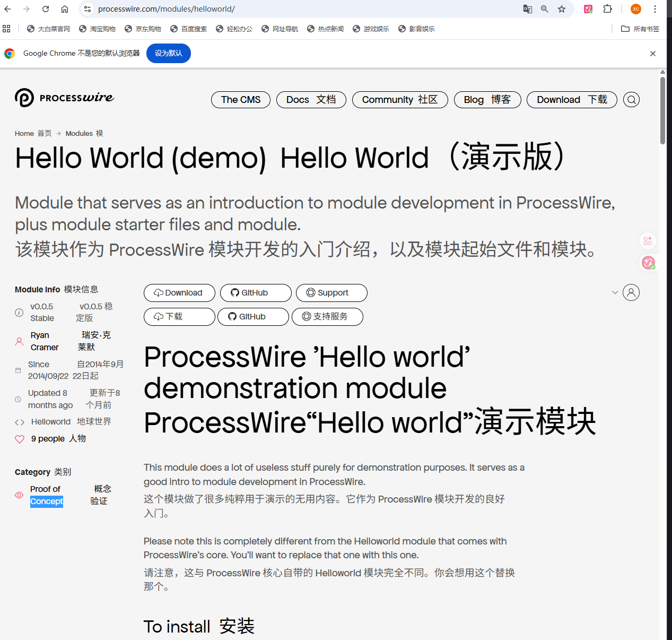Open the apps grid in bookmarks bar

pyautogui.click(x=6, y=29)
